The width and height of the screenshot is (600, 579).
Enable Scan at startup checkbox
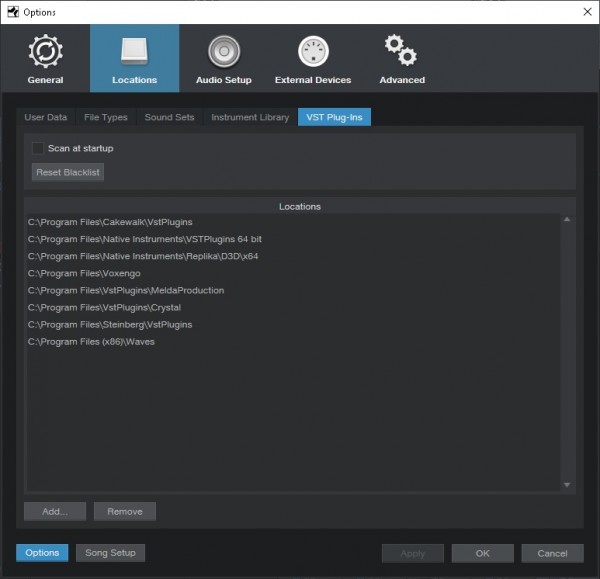[38, 148]
